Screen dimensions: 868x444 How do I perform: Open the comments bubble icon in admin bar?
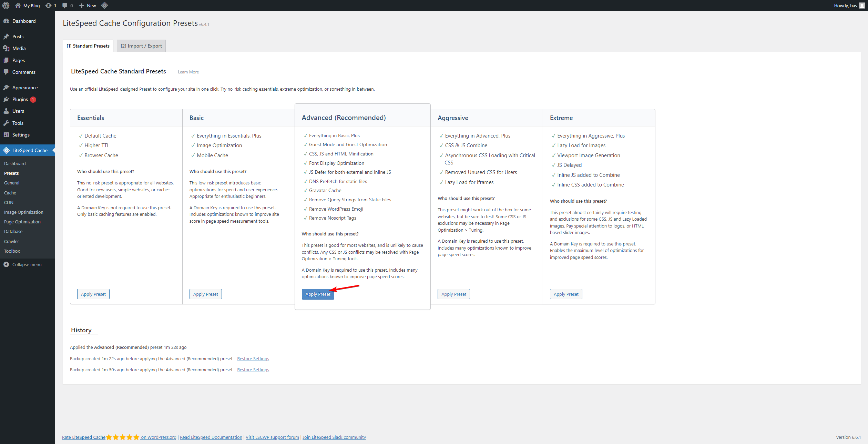tap(65, 6)
